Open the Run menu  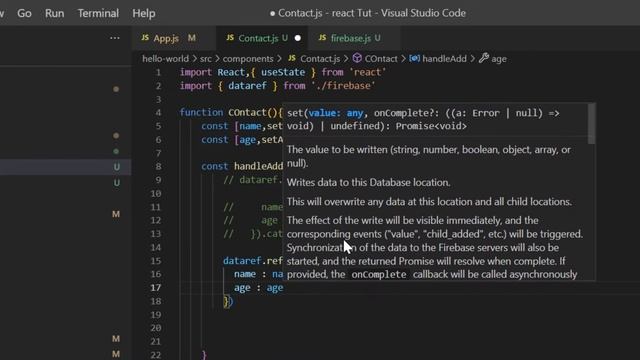(54, 13)
